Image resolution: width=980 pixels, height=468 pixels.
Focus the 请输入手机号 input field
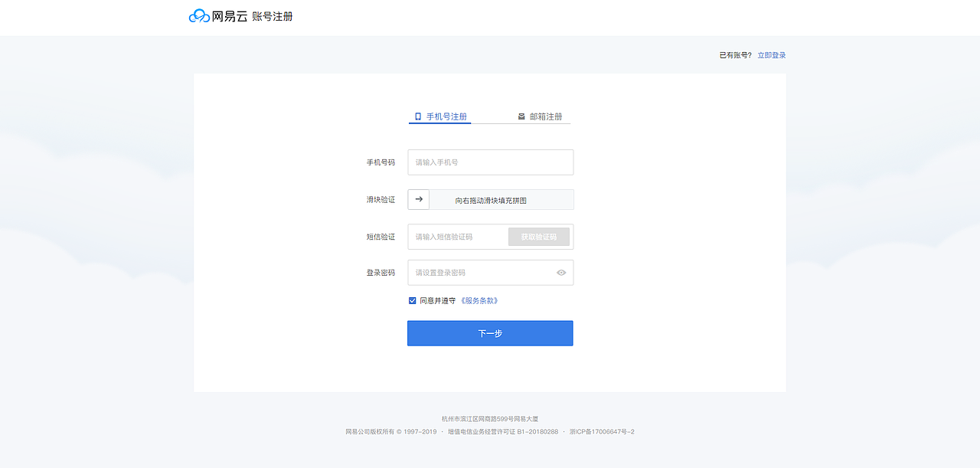(491, 162)
